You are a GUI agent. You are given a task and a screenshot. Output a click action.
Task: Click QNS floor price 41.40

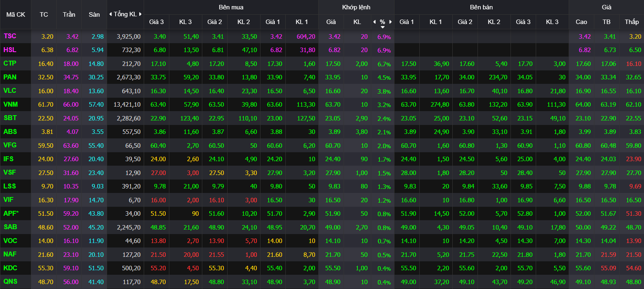[96, 282]
